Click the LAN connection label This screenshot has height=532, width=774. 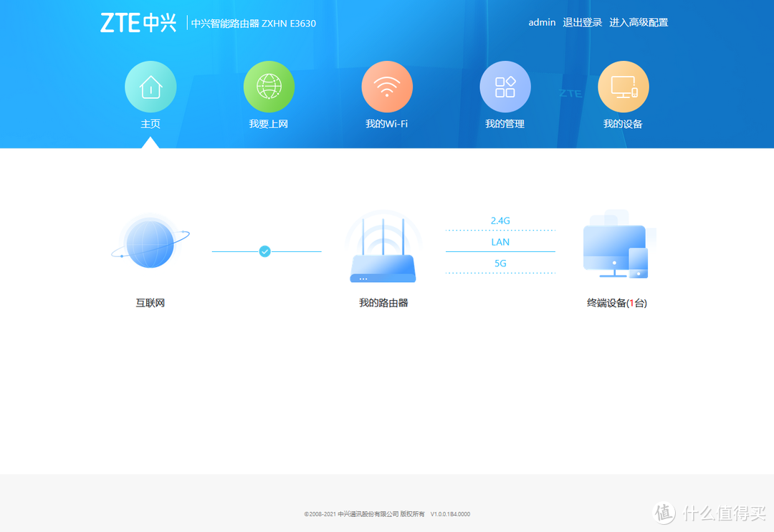pyautogui.click(x=500, y=242)
